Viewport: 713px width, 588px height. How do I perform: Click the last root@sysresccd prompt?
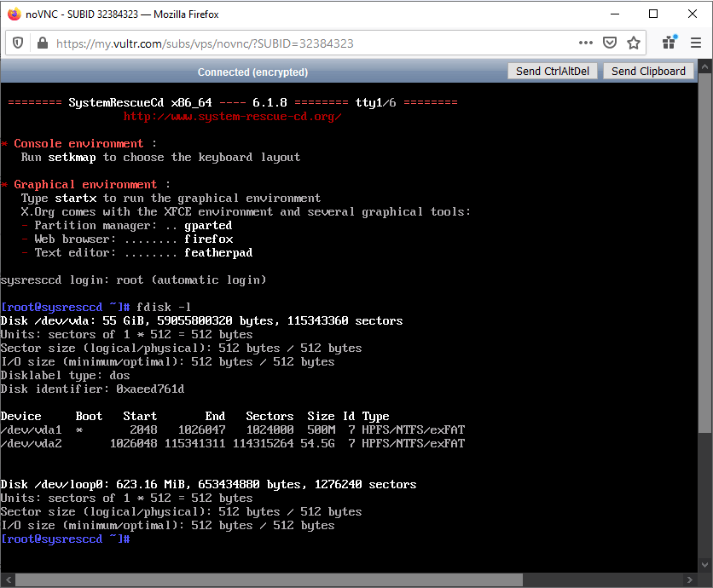[65, 539]
